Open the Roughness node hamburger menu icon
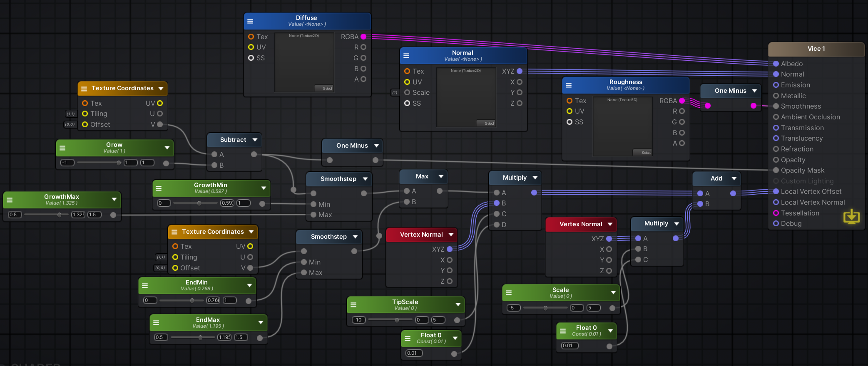This screenshot has width=868, height=366. point(569,85)
